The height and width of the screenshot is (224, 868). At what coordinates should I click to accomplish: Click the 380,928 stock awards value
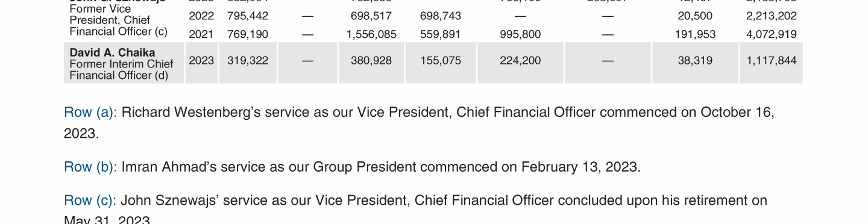[x=371, y=60]
